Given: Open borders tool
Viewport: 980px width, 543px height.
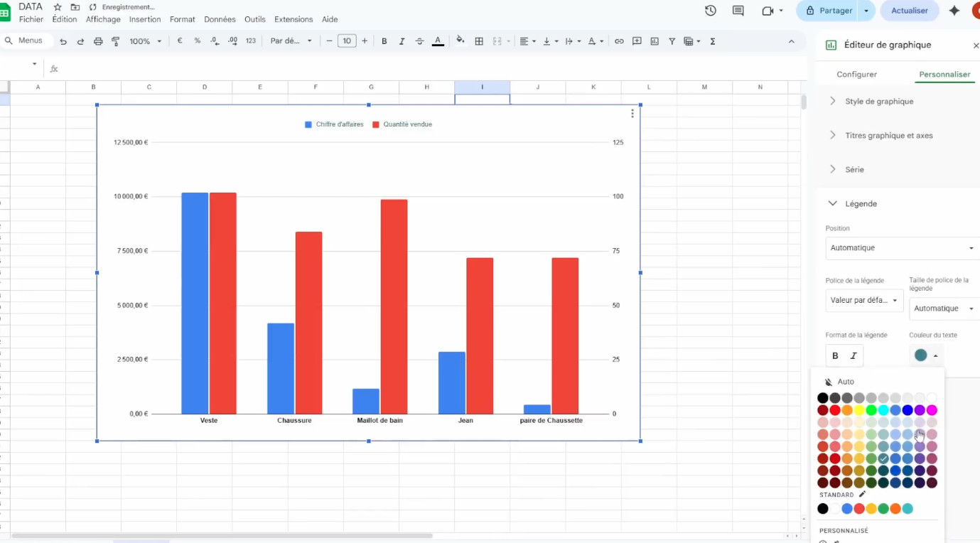Looking at the screenshot, I should point(479,41).
